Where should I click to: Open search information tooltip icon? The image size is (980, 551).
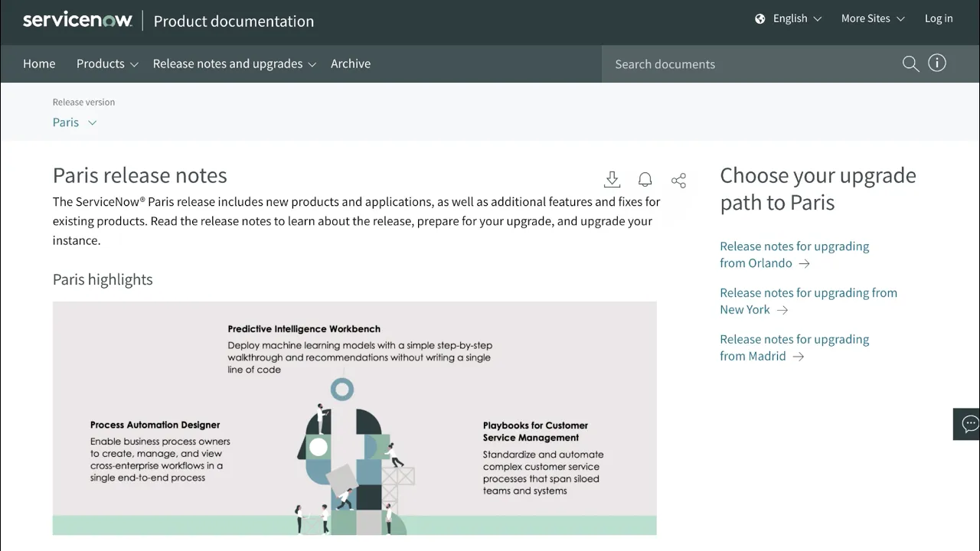coord(936,63)
